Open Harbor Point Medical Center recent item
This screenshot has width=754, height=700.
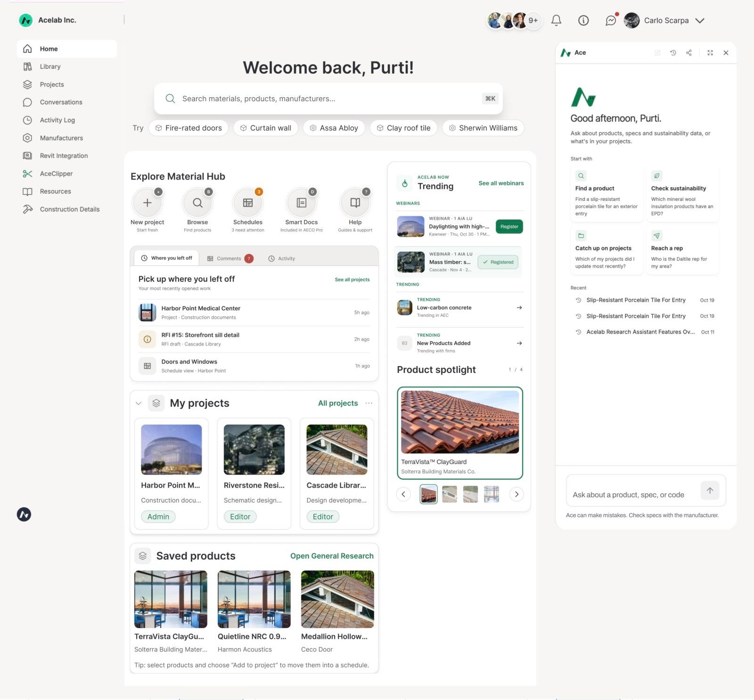[x=254, y=313]
